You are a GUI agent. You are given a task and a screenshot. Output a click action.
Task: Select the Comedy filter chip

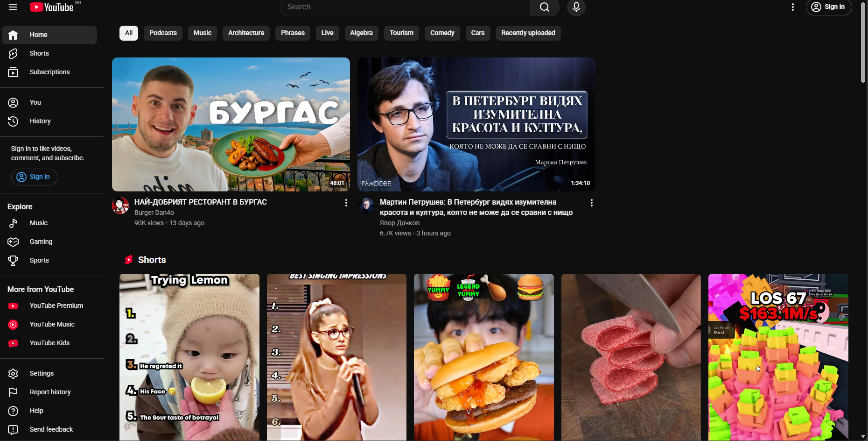coord(442,33)
